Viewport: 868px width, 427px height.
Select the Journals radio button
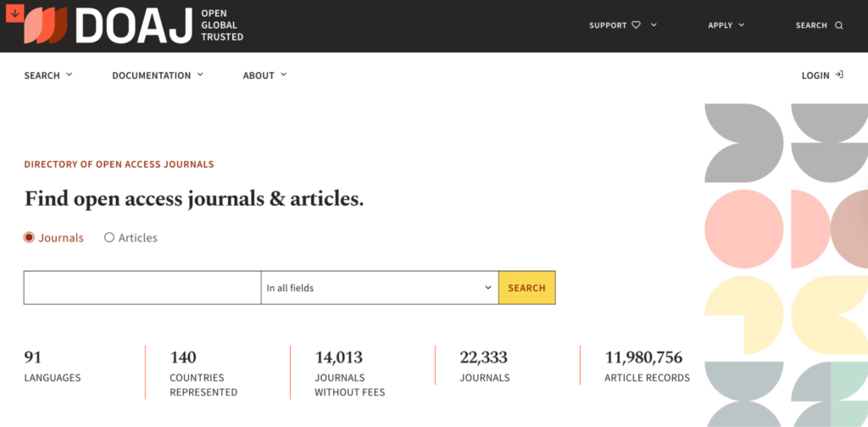[29, 237]
